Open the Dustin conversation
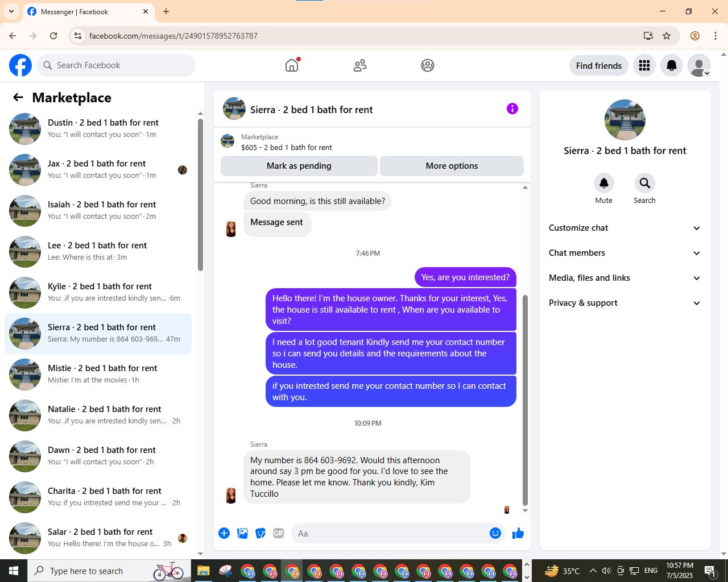This screenshot has width=728, height=582. coord(98,129)
